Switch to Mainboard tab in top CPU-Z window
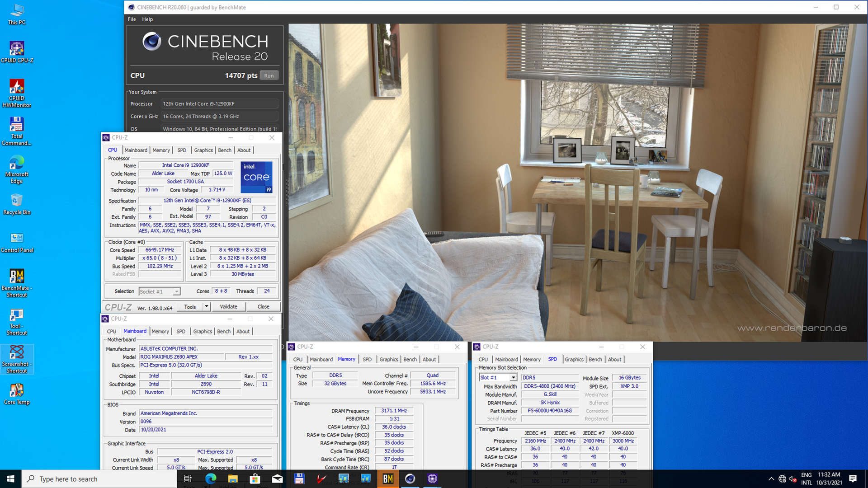The height and width of the screenshot is (488, 868). pyautogui.click(x=136, y=150)
